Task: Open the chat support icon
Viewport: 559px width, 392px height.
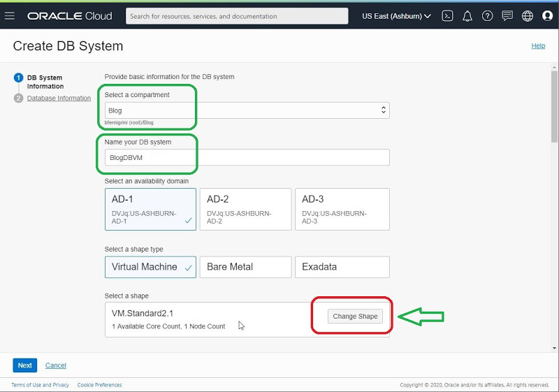Action: click(x=507, y=16)
